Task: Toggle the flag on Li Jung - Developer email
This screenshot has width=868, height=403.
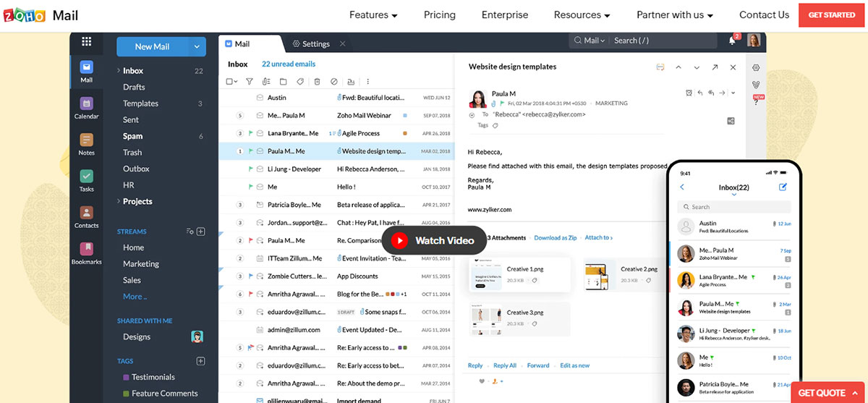Action: pyautogui.click(x=251, y=169)
